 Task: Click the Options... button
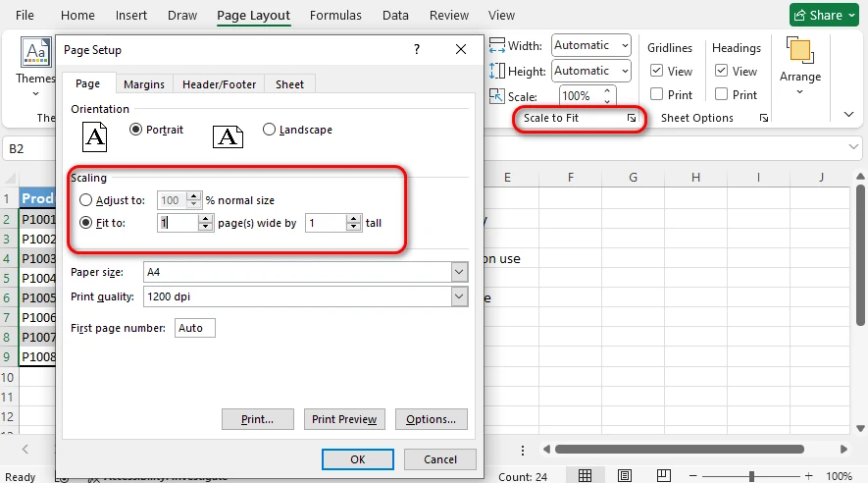pyautogui.click(x=432, y=419)
